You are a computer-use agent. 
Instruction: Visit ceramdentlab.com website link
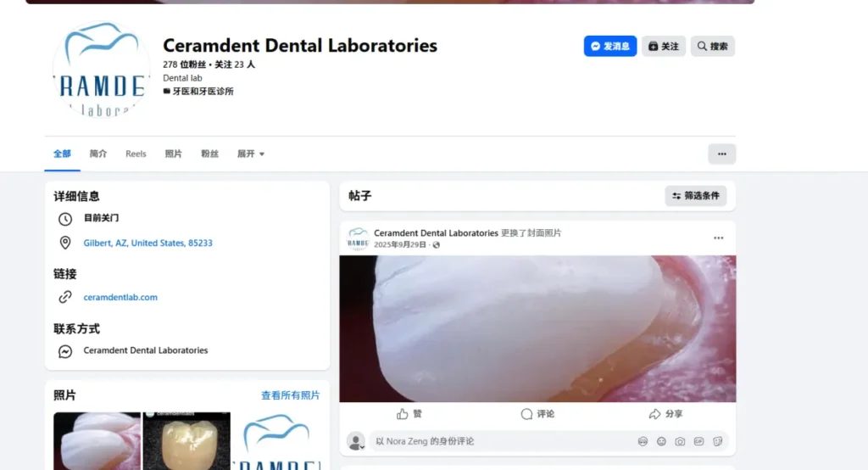point(120,297)
